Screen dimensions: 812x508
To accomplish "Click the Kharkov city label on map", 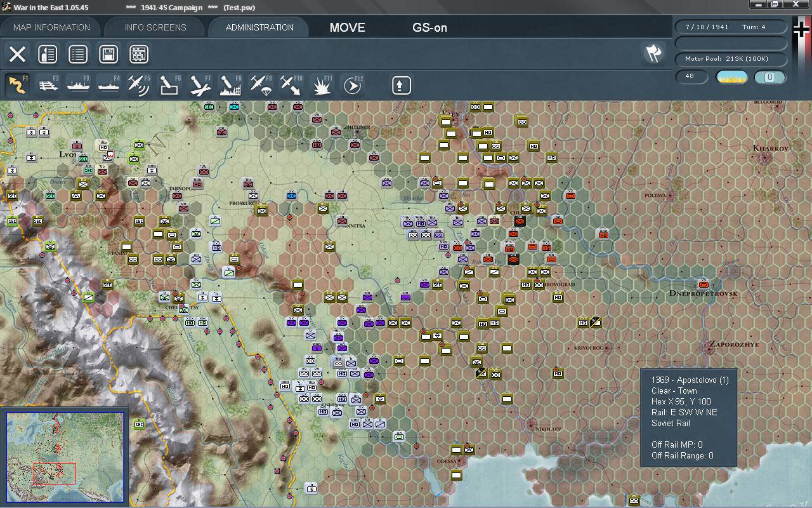I will [x=770, y=148].
